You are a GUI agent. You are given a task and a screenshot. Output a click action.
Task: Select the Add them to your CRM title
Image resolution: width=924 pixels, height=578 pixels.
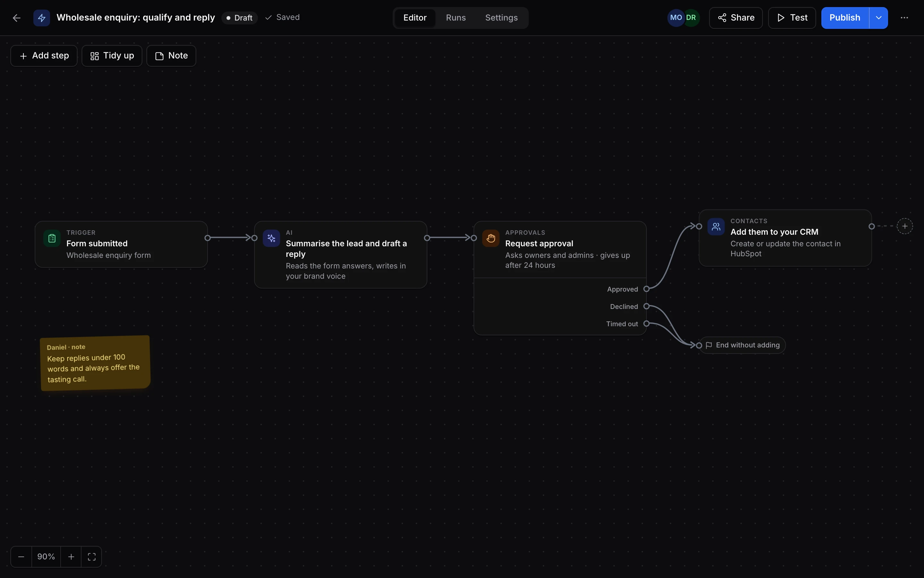(774, 232)
